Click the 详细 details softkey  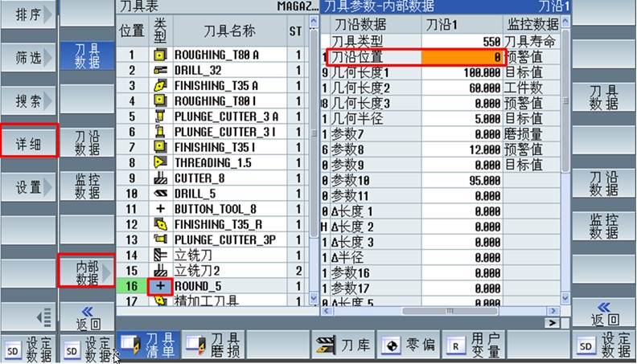pyautogui.click(x=28, y=143)
